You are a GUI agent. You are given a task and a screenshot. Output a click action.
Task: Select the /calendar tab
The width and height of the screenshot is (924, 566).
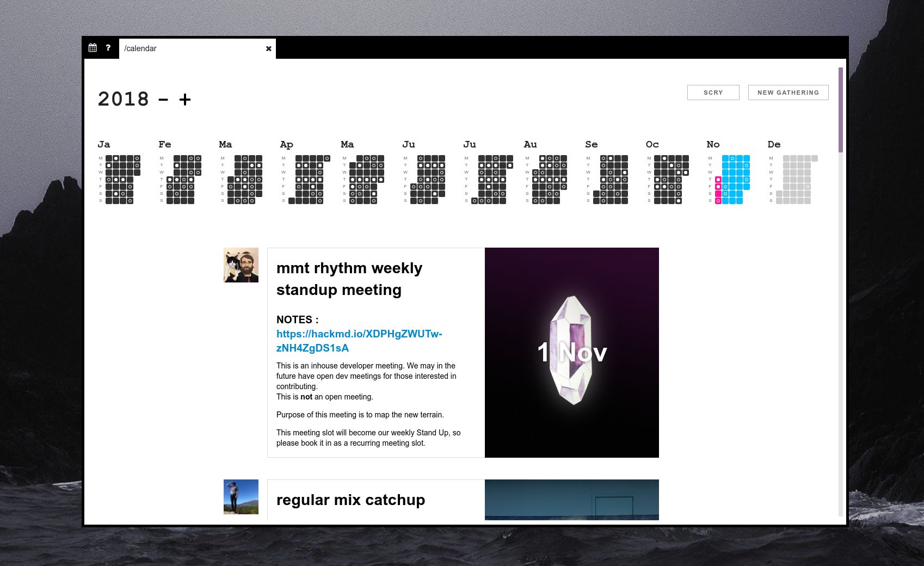pos(197,48)
